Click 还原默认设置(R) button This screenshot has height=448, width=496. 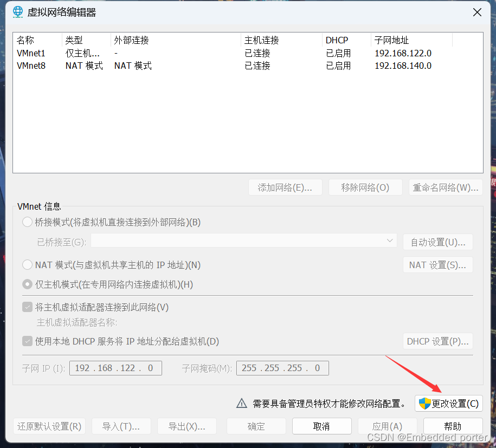tap(49, 426)
